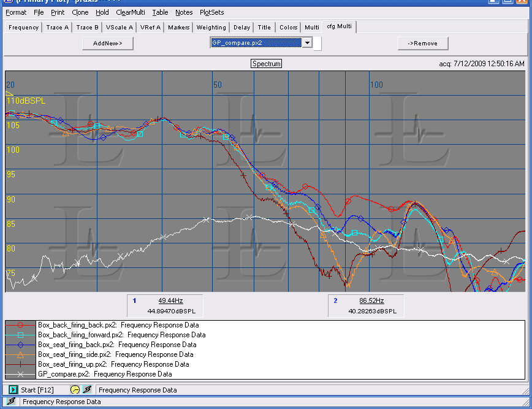Open the ClearMulti menu
Image resolution: width=532 pixels, height=409 pixels.
tap(131, 12)
